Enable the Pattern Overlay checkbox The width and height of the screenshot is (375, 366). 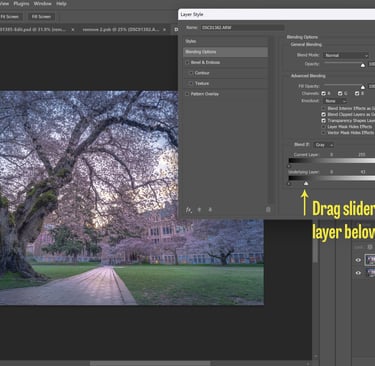click(187, 94)
